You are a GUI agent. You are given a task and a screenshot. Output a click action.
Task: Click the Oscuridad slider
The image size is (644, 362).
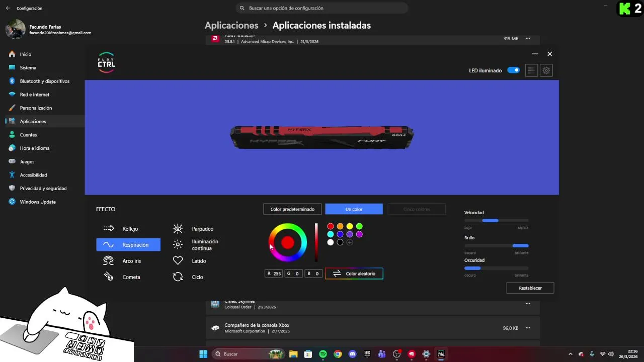[497, 268]
